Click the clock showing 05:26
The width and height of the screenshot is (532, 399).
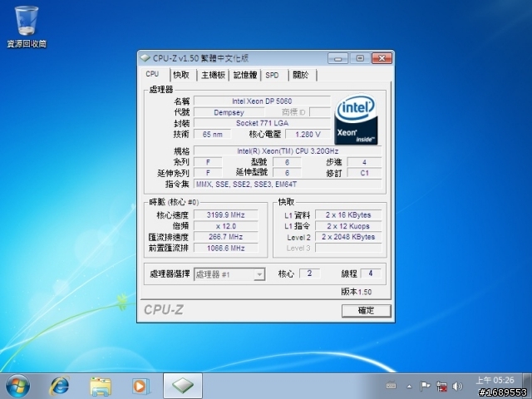click(x=495, y=381)
